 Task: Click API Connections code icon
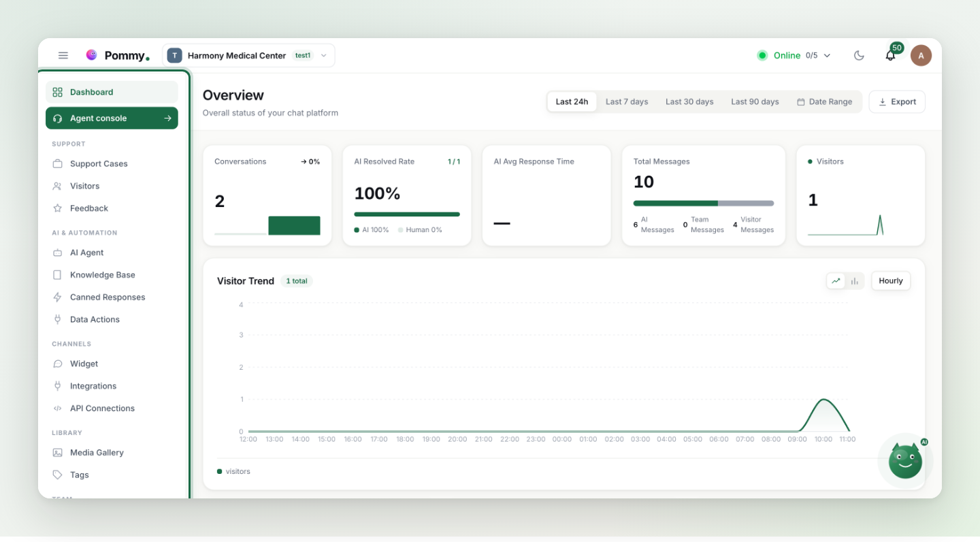57,409
